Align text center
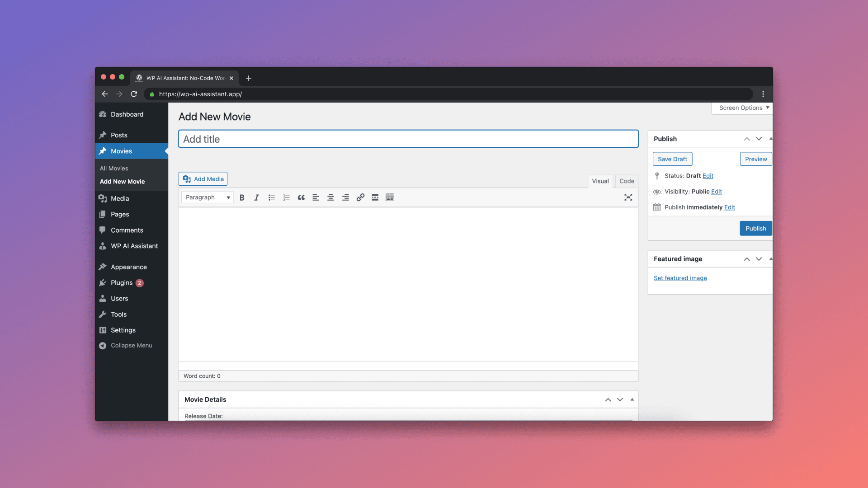The image size is (868, 488). click(x=330, y=197)
